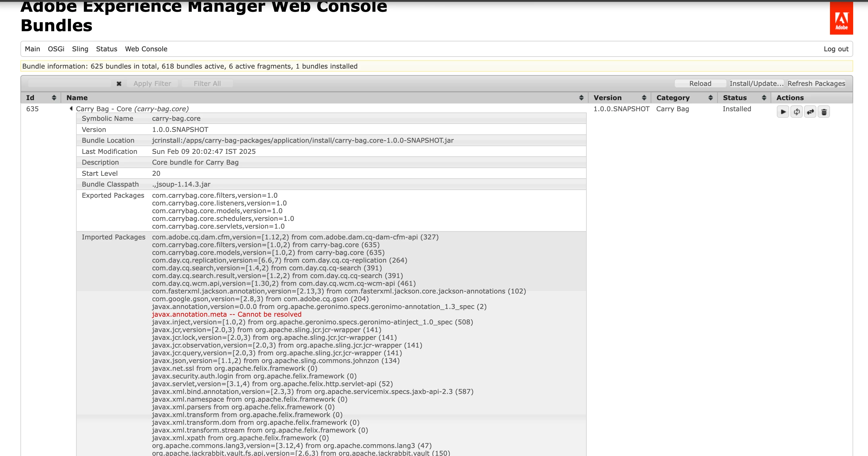The height and width of the screenshot is (456, 868).
Task: Sort by Name column arrows
Action: click(581, 98)
